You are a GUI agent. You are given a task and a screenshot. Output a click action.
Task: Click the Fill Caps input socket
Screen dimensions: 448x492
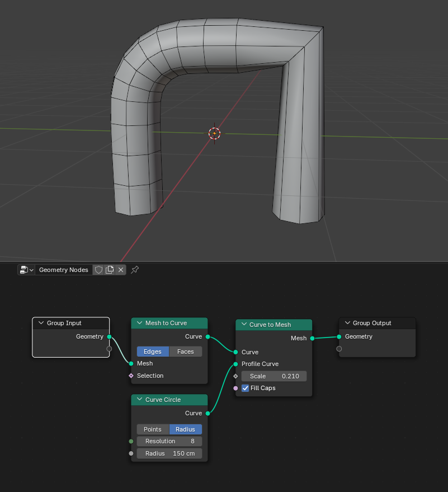click(x=235, y=388)
